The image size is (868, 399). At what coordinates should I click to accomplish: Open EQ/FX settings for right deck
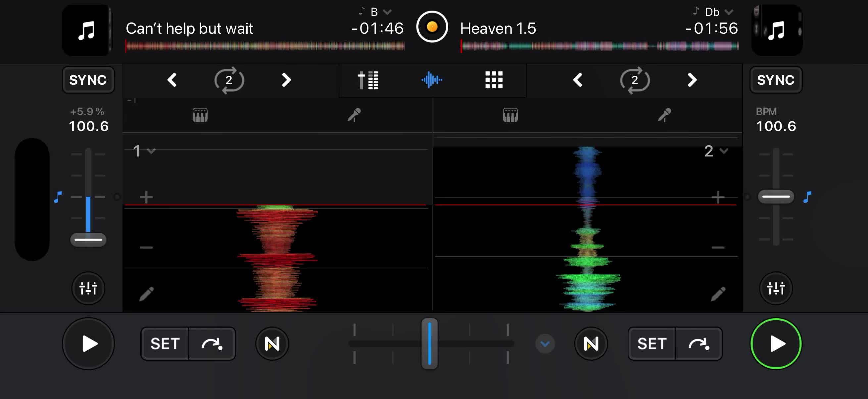point(776,288)
